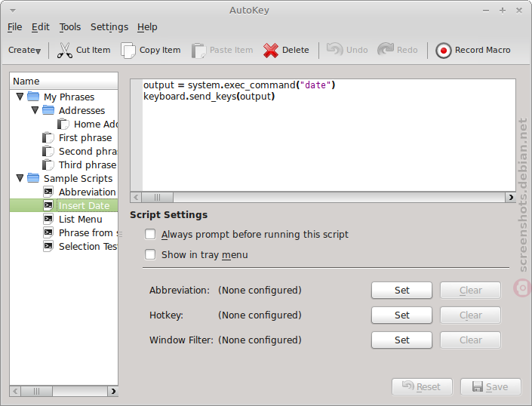Collapse the Sample Scripts folder arrow

tap(20, 178)
